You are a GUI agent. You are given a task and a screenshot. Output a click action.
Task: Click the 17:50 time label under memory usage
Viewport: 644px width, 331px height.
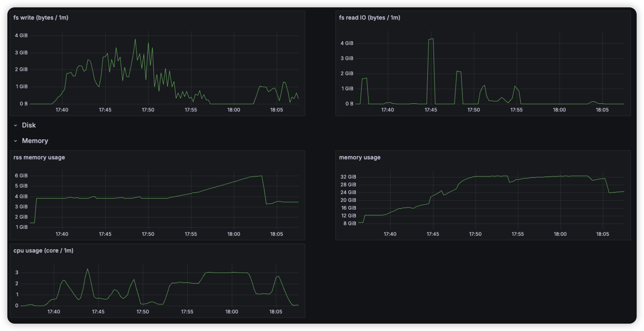tap(475, 234)
